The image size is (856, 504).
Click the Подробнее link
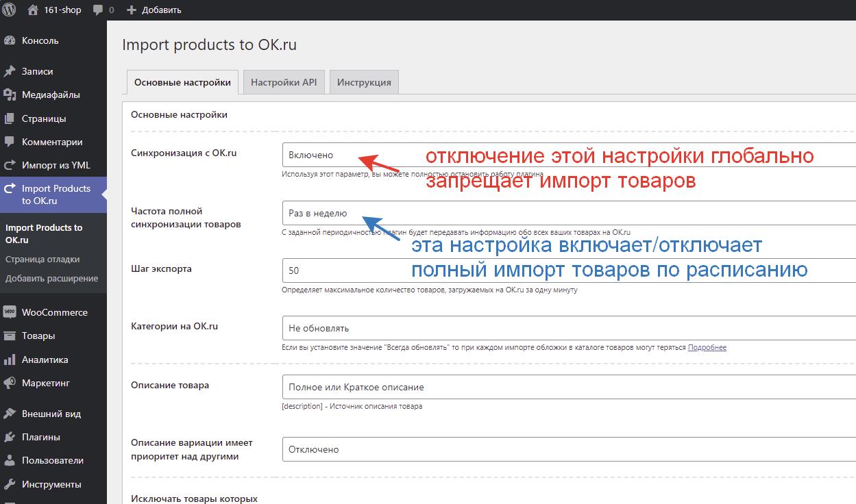[707, 347]
